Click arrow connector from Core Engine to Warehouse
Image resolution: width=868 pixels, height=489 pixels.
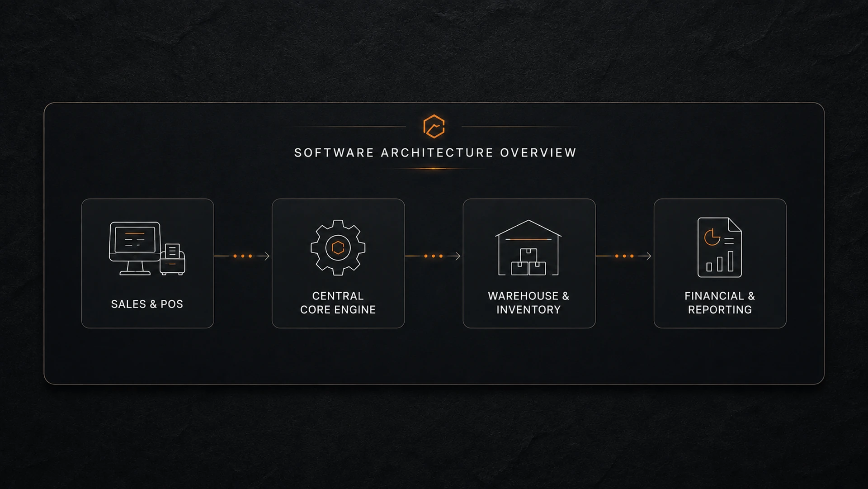point(433,256)
